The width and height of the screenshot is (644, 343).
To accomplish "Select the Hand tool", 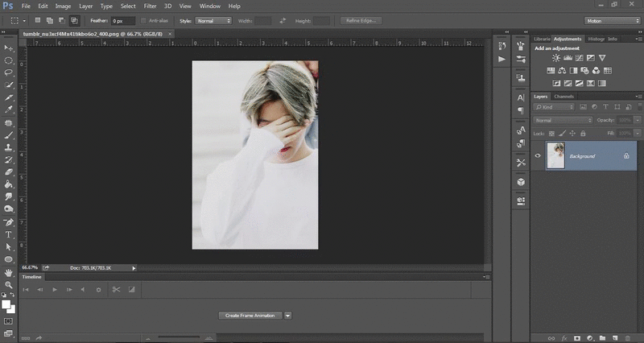I will click(9, 272).
